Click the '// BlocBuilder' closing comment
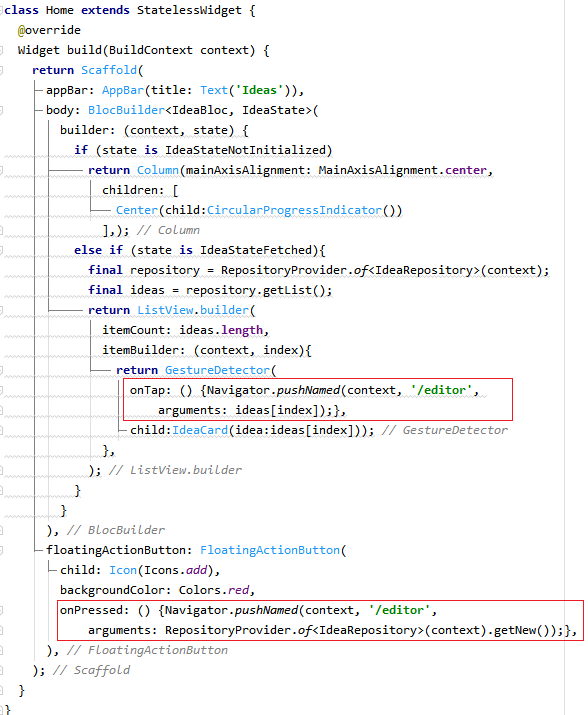The height and width of the screenshot is (715, 588). (116, 530)
